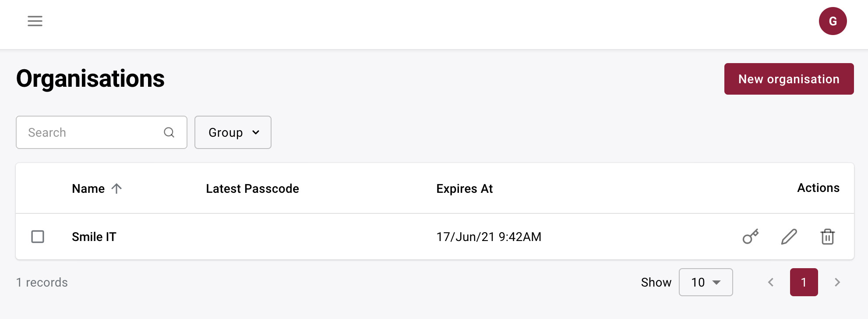The image size is (868, 319).
Task: Go to next page arrow
Action: (837, 282)
